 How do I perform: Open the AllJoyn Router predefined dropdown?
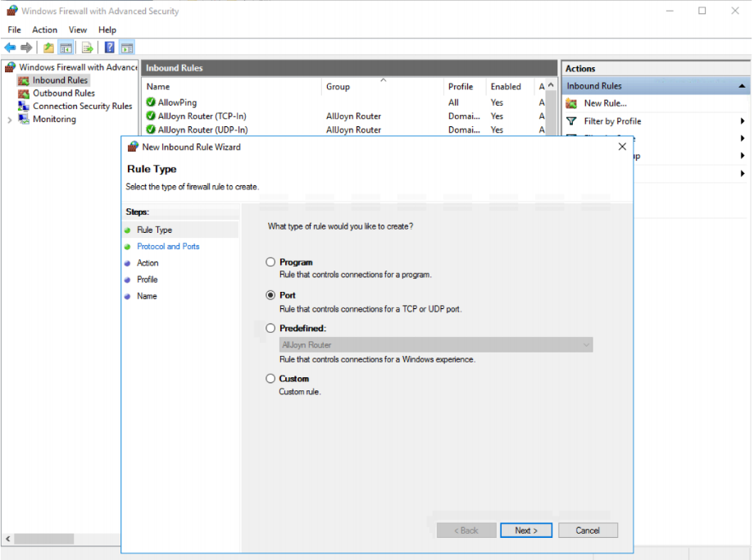[x=436, y=344]
